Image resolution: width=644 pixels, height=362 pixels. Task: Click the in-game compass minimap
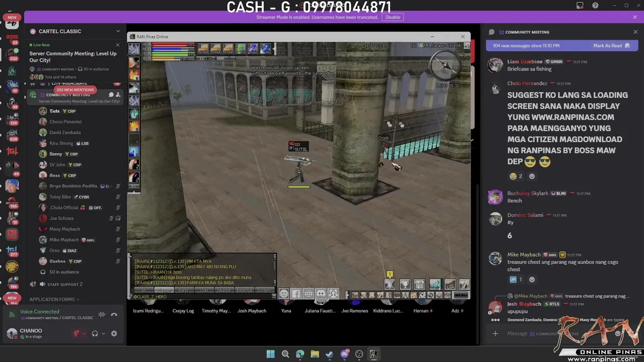(445, 65)
